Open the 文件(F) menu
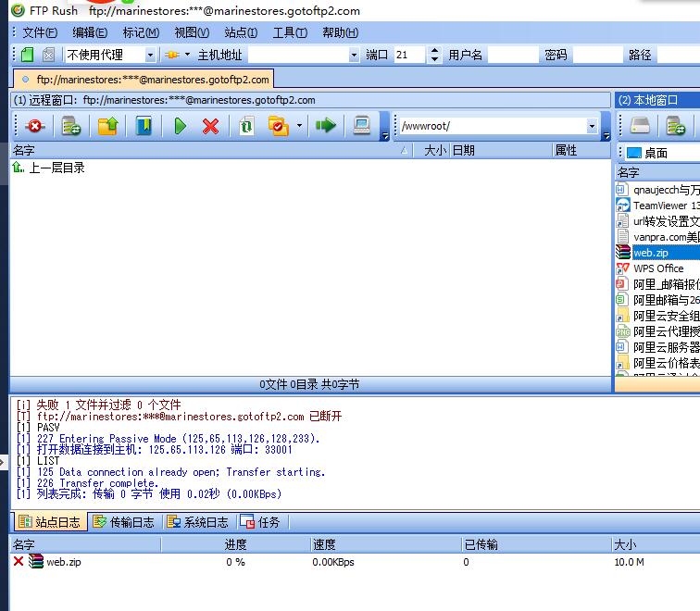The image size is (700, 611). tap(39, 32)
